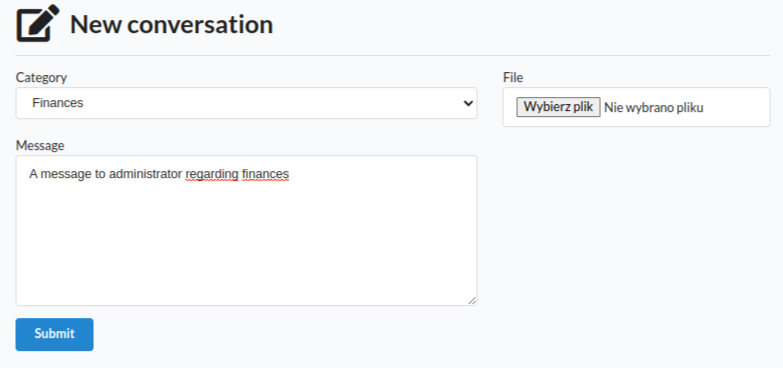Click the textarea resize handle corner
Viewport: 783px width, 368px height.
[472, 300]
